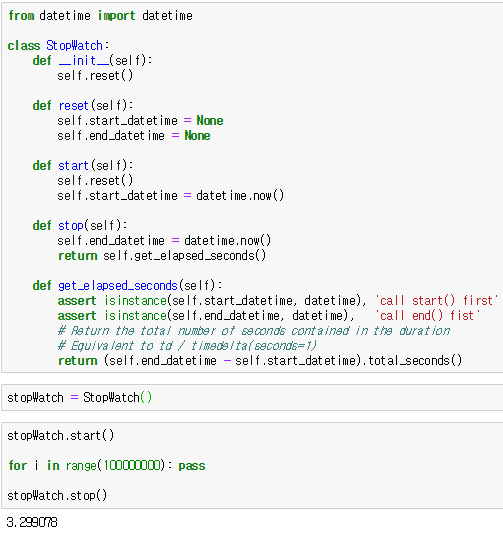Click the 'class StopWatch:' line
Viewport: 503px width, 535px height.
click(58, 46)
